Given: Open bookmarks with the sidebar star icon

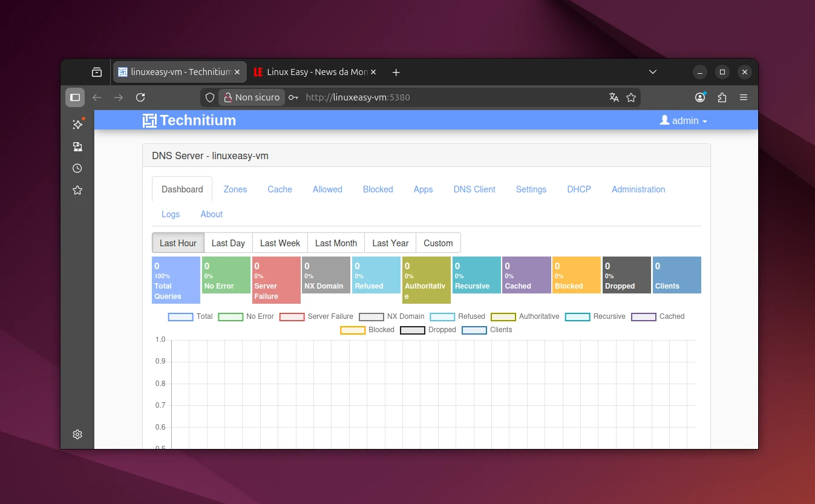Looking at the screenshot, I should [77, 190].
